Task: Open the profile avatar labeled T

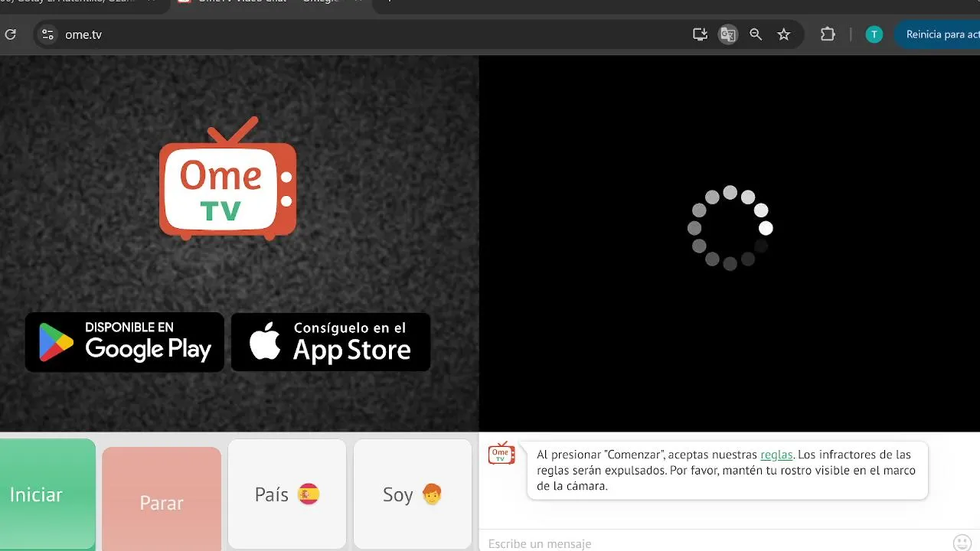Action: pos(874,34)
